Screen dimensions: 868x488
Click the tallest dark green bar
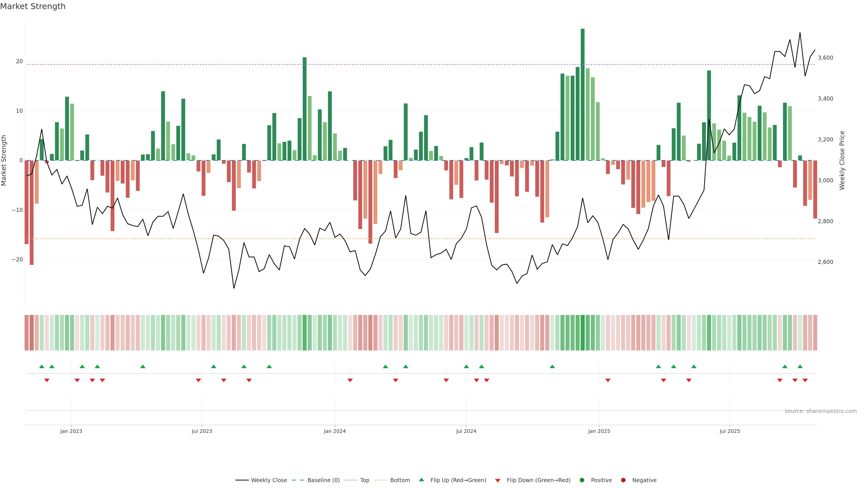pos(583,94)
